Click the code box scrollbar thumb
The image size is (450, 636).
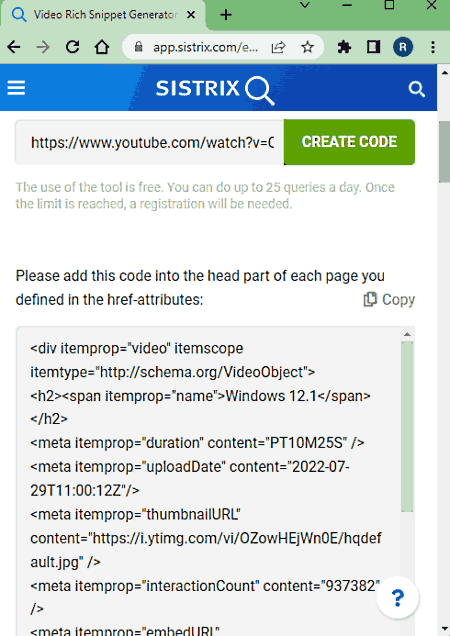coord(407,426)
